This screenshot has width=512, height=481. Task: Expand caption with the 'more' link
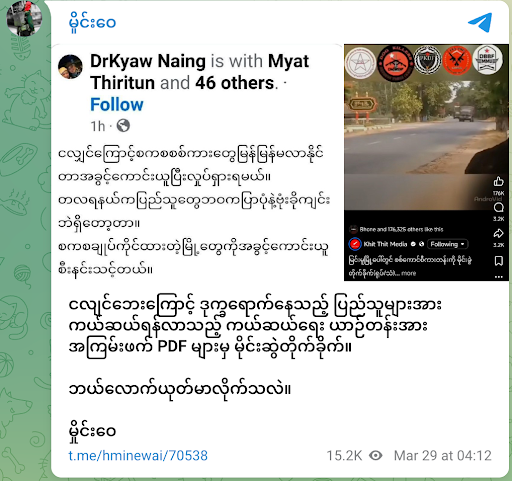point(409,273)
